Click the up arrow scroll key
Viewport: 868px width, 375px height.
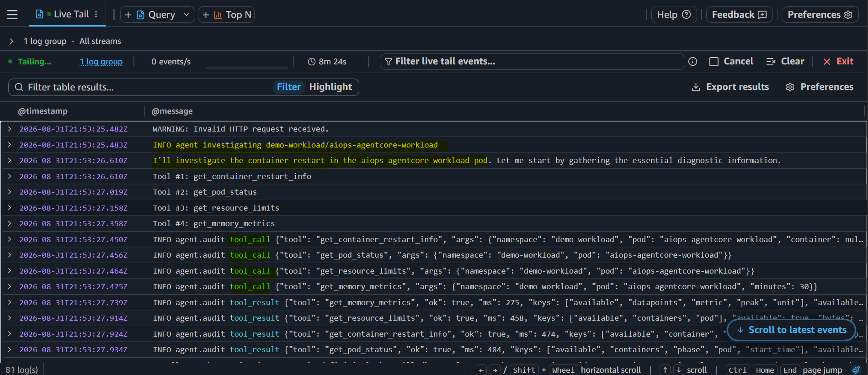pyautogui.click(x=665, y=370)
